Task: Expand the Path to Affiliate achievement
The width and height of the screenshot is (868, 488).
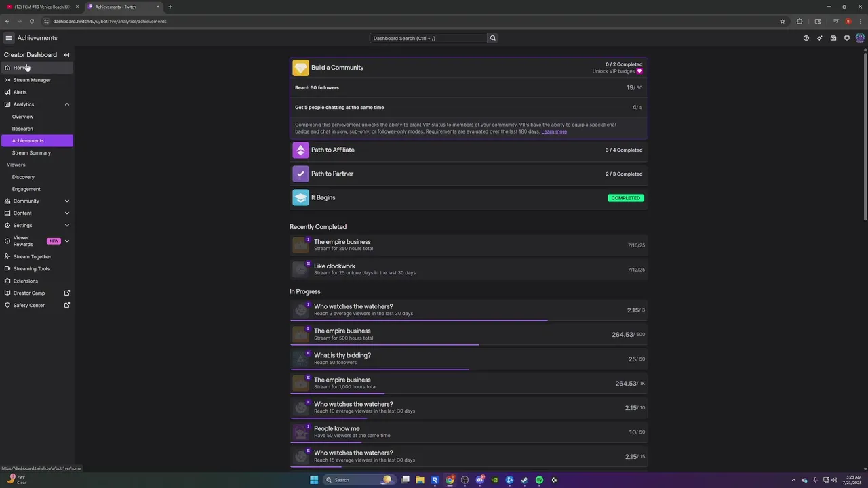Action: click(469, 150)
